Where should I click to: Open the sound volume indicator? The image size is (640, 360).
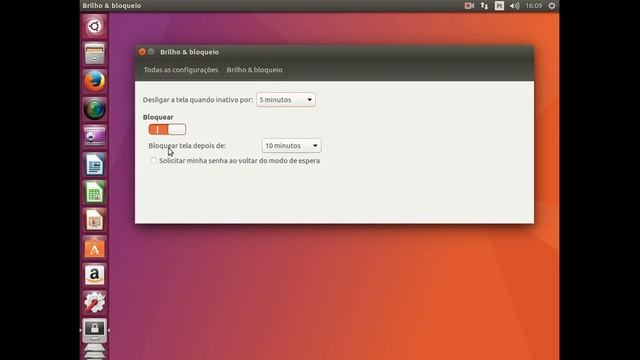(x=514, y=6)
